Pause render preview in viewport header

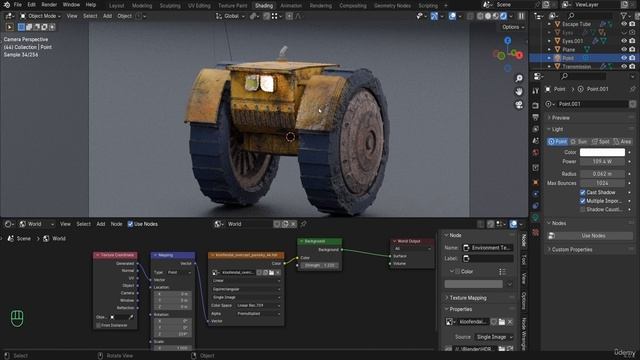[521, 16]
